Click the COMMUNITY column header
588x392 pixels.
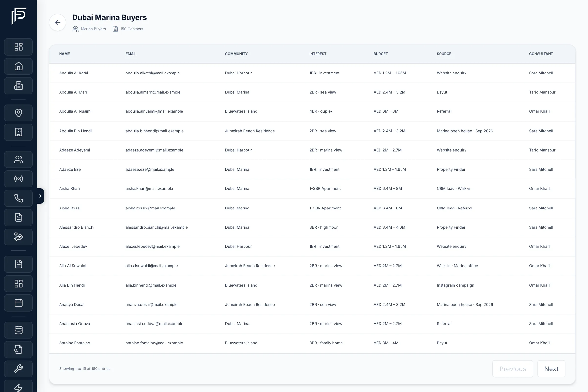[x=236, y=54]
